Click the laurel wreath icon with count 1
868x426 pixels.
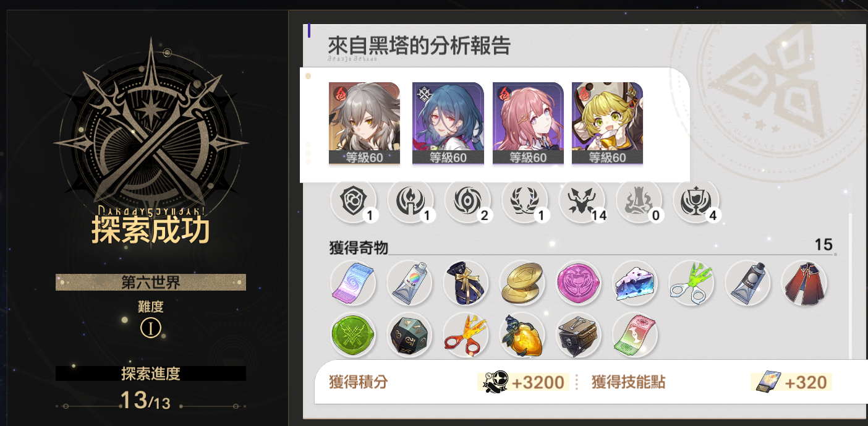point(525,200)
